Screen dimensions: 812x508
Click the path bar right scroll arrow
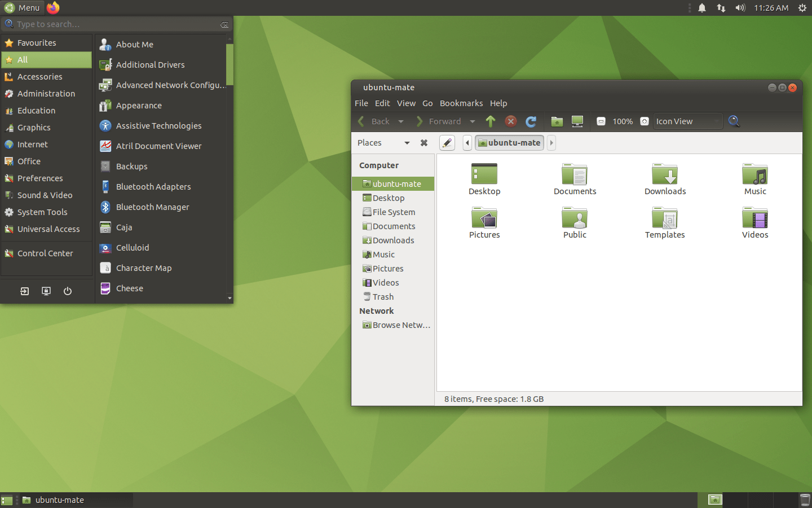pos(551,143)
